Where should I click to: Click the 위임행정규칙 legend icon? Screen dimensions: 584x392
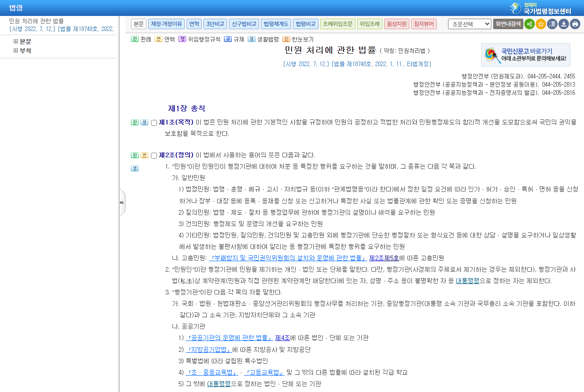(182, 39)
